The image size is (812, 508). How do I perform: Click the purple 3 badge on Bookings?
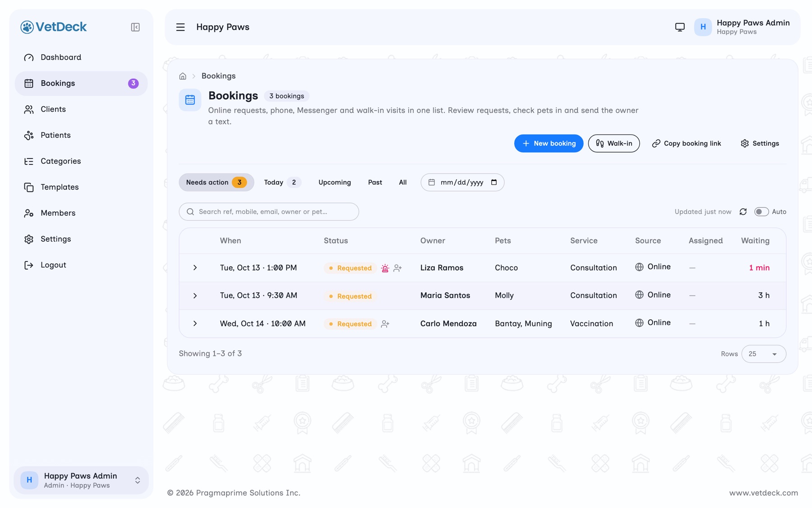[133, 84]
